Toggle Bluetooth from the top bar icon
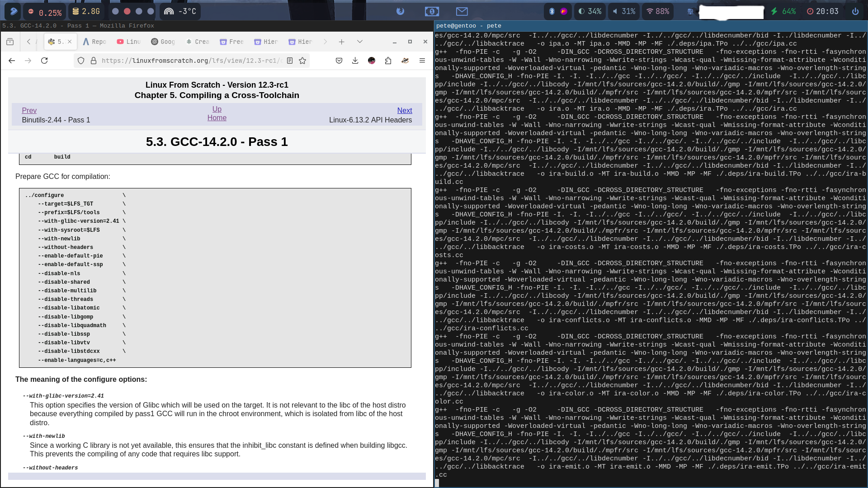The width and height of the screenshot is (868, 488). (552, 11)
